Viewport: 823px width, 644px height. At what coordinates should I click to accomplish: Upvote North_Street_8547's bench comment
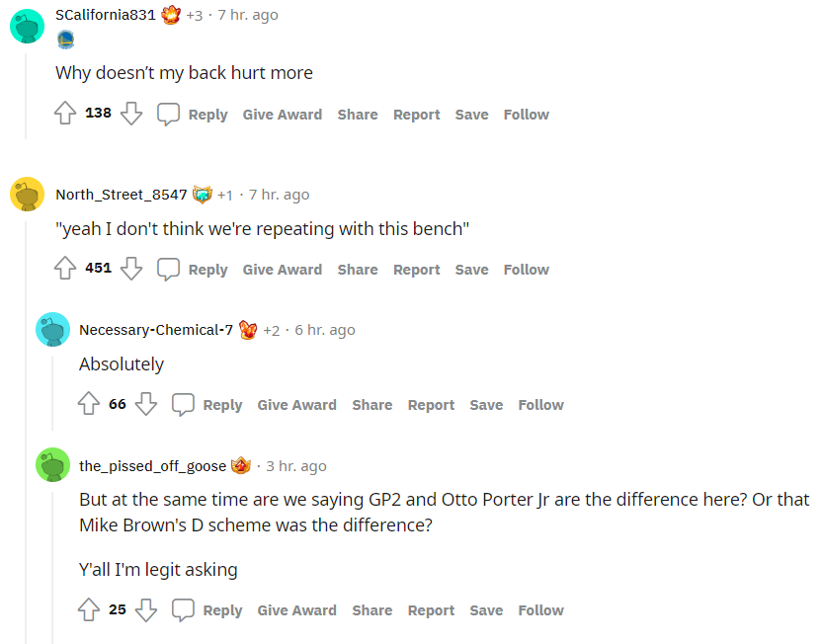coord(65,269)
